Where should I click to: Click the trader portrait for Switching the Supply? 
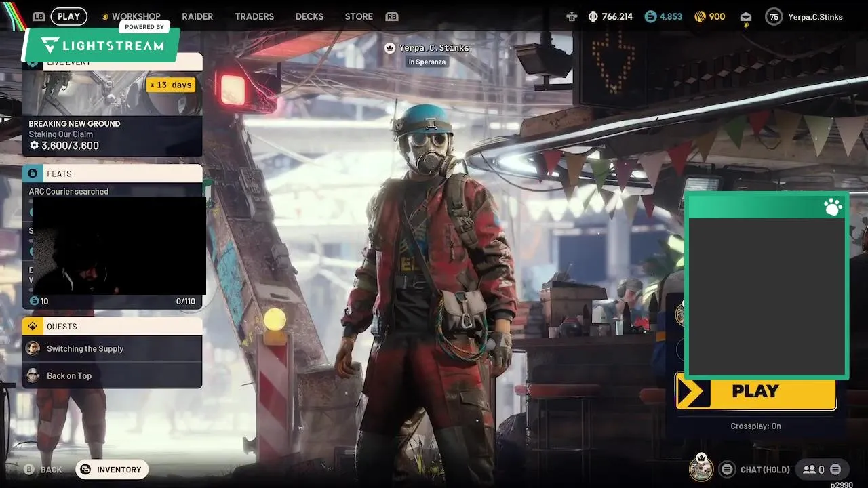pyautogui.click(x=33, y=348)
